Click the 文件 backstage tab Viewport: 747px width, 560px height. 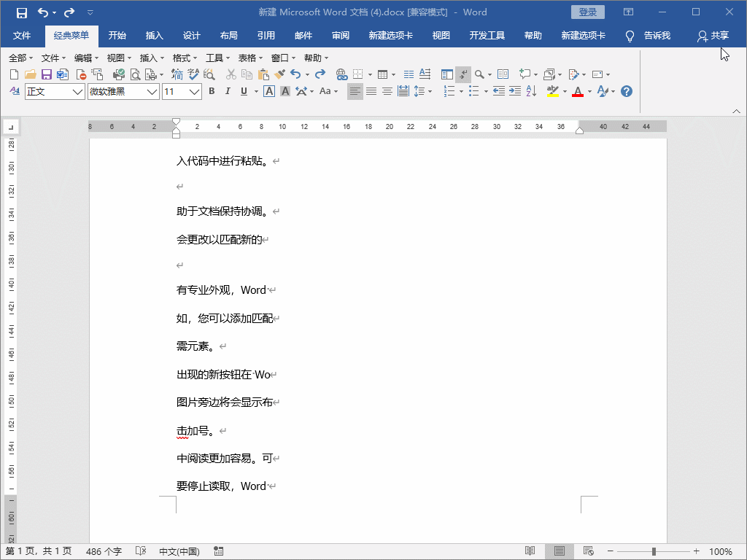click(x=22, y=35)
